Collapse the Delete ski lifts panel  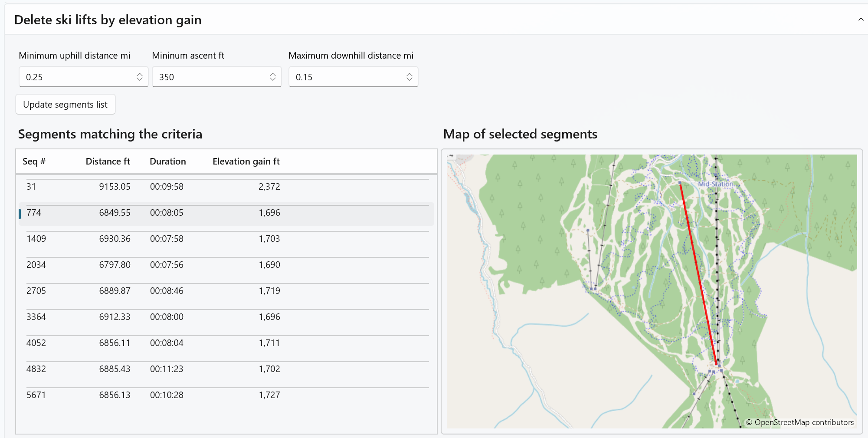(861, 20)
